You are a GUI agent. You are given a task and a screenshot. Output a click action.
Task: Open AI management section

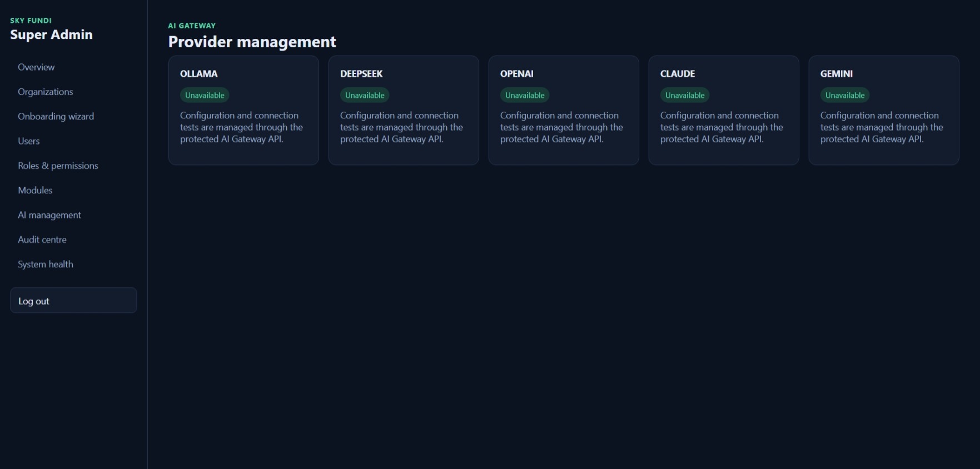click(49, 215)
